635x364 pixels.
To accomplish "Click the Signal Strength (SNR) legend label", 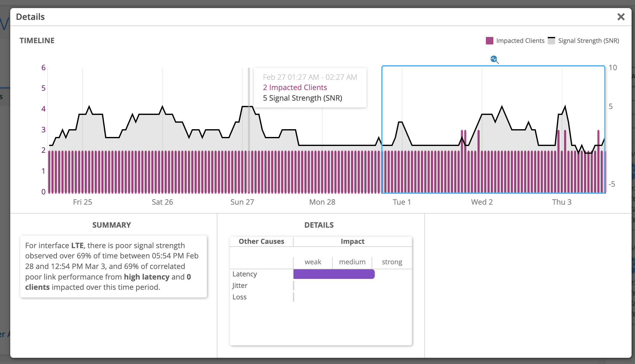I will [x=588, y=41].
